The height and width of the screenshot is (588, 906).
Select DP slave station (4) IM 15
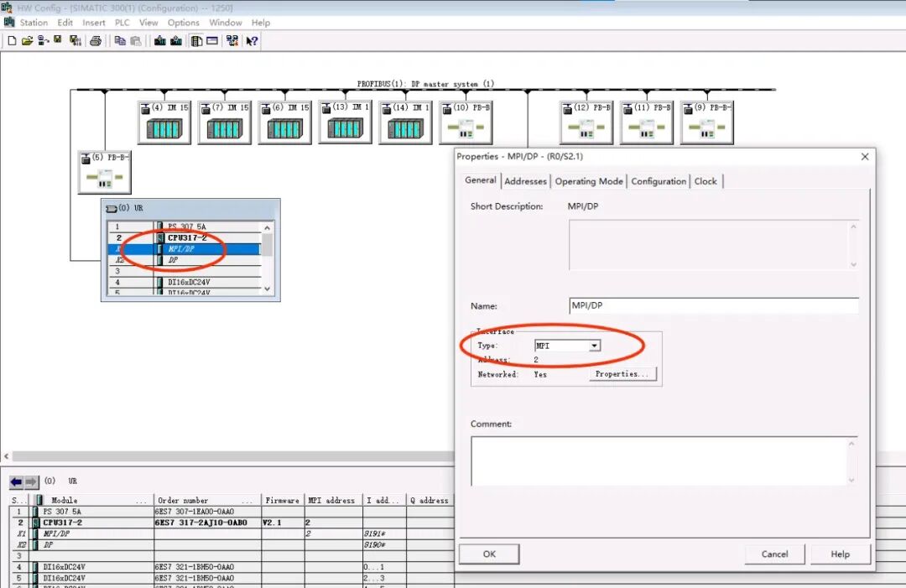164,122
